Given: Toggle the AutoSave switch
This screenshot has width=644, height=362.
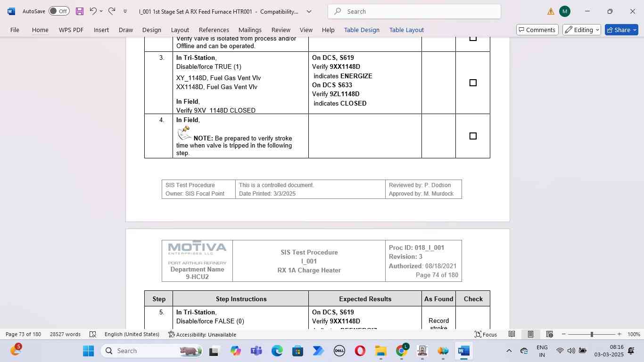Looking at the screenshot, I should 59,11.
